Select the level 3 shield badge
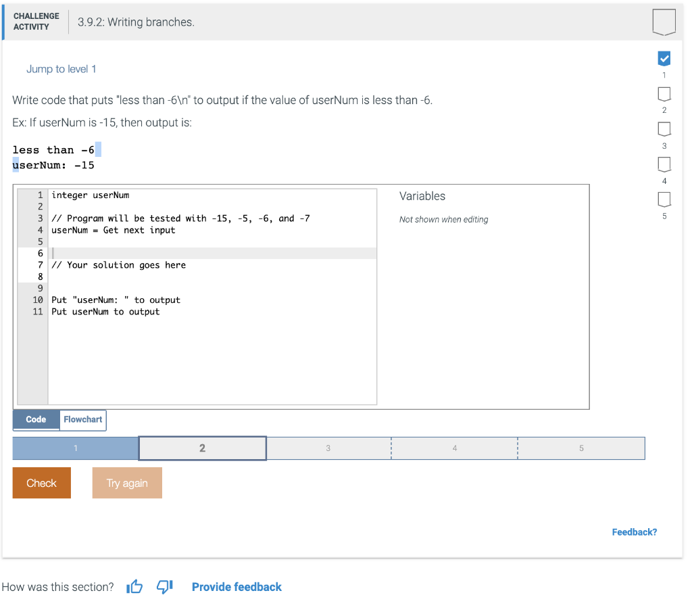The height and width of the screenshot is (616, 692). 664,128
